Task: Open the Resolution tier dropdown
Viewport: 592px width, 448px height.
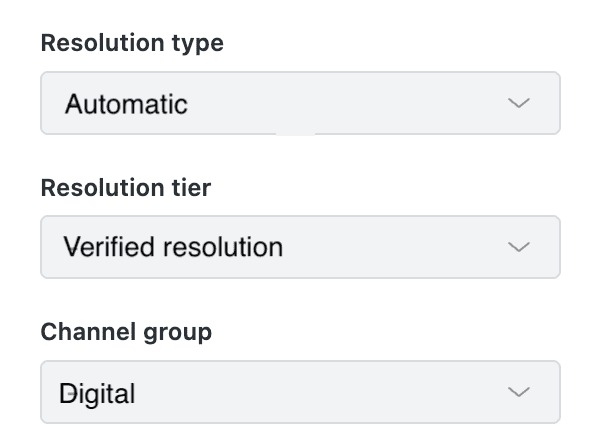Action: point(300,247)
